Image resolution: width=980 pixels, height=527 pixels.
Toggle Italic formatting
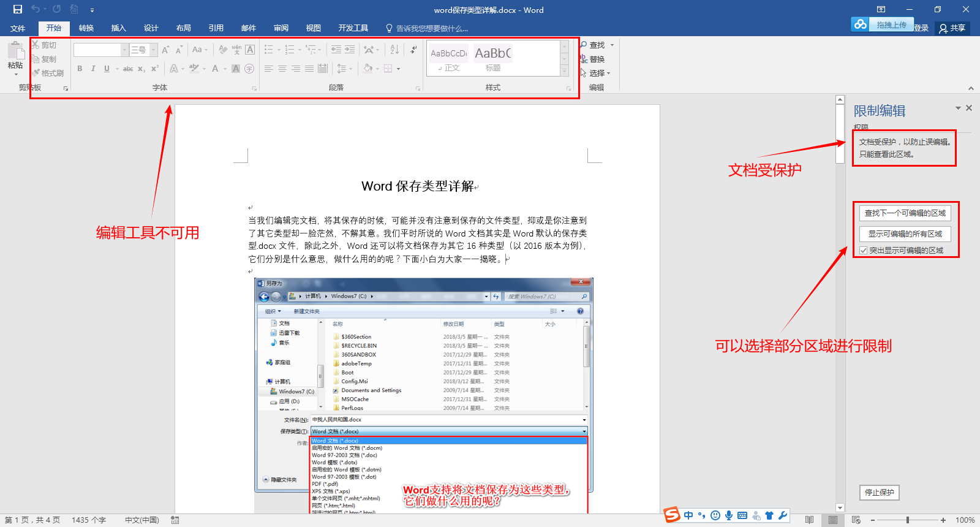click(x=93, y=69)
